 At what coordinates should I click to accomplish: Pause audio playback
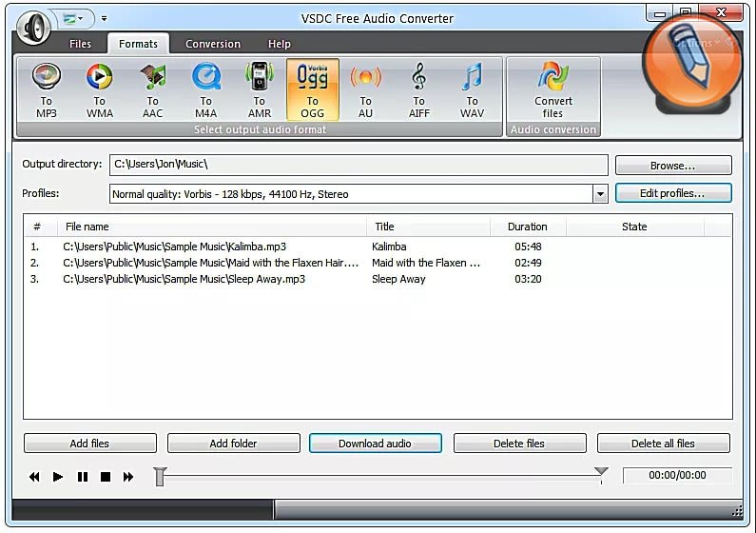click(83, 477)
